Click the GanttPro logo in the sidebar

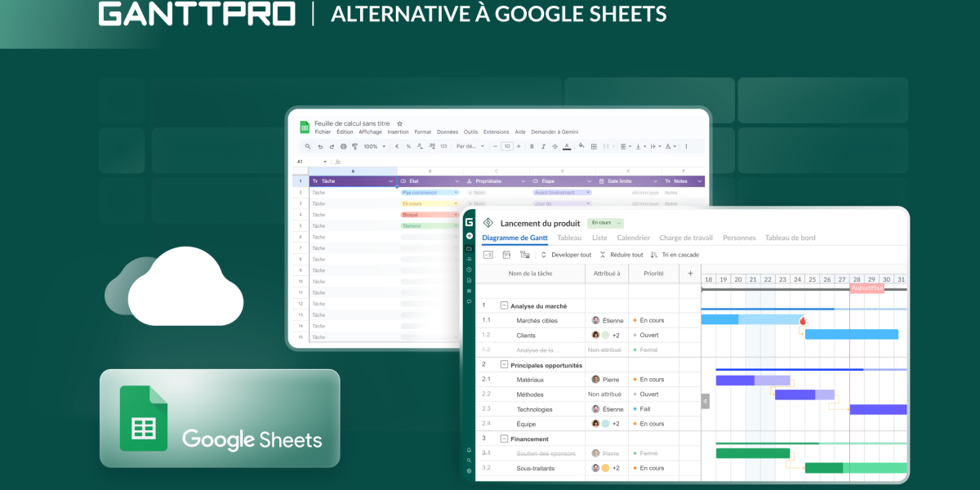click(468, 224)
